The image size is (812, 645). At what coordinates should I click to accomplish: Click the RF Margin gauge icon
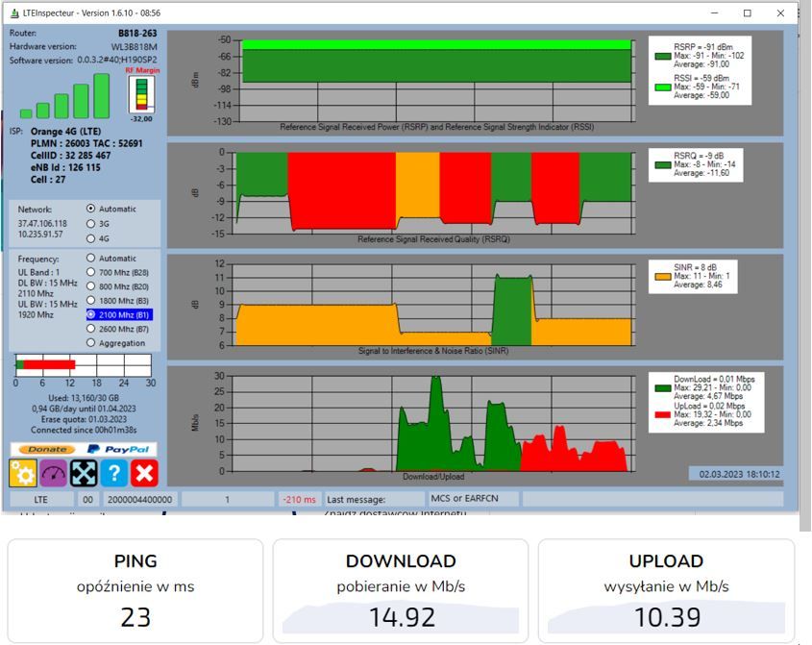click(x=141, y=94)
